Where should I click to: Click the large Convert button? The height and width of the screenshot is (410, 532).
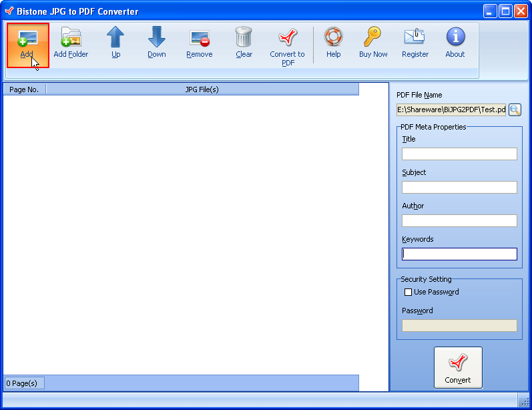(458, 367)
